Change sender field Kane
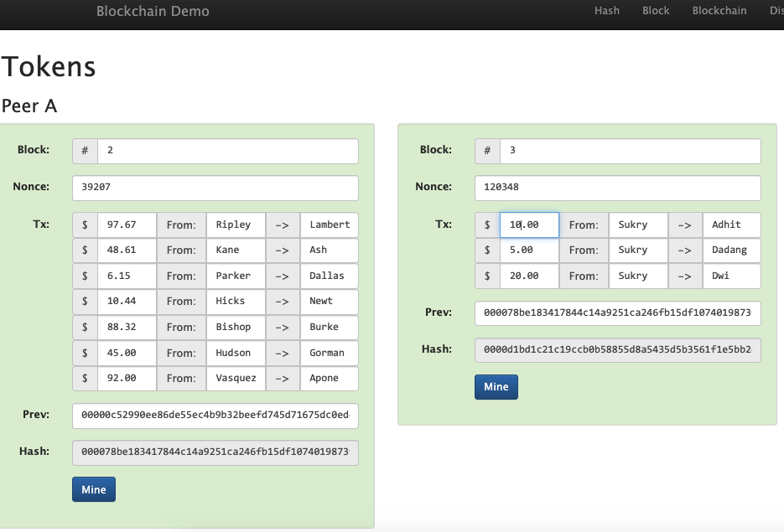 (236, 251)
